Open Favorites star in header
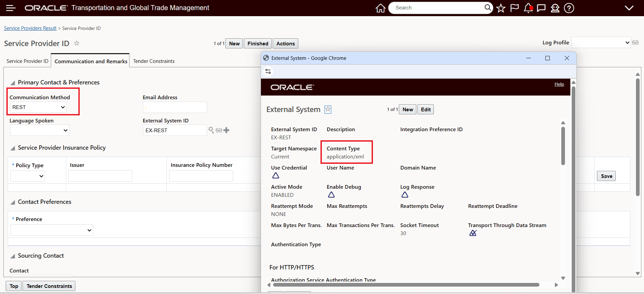644x294 pixels. [501, 8]
